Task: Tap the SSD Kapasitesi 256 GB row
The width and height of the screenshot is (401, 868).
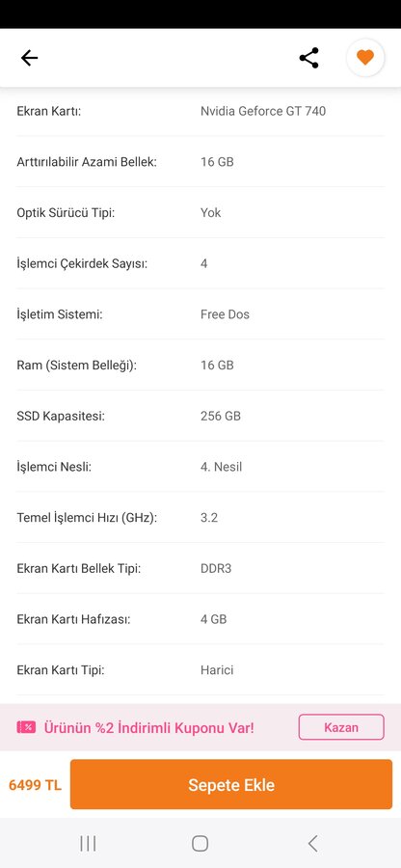Action: [x=200, y=416]
